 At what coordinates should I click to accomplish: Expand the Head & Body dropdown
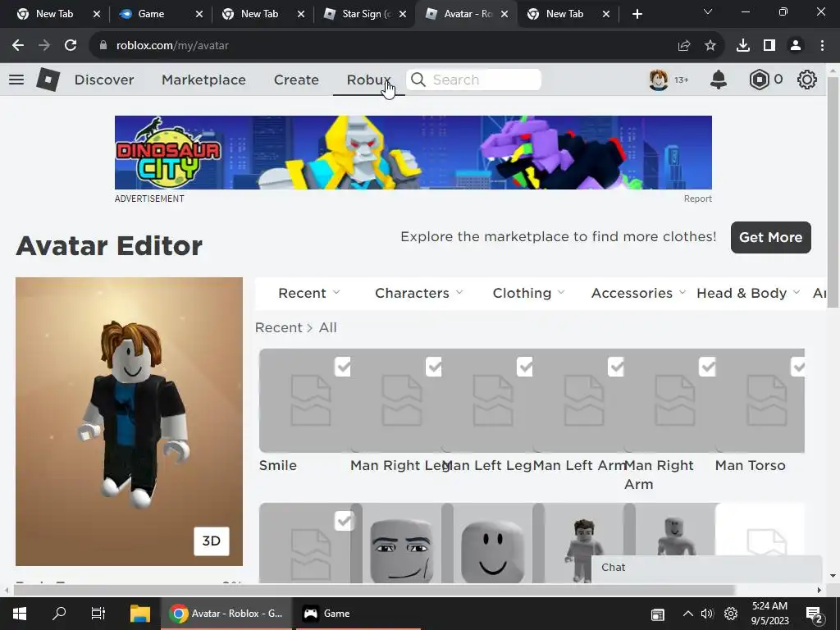tap(748, 293)
